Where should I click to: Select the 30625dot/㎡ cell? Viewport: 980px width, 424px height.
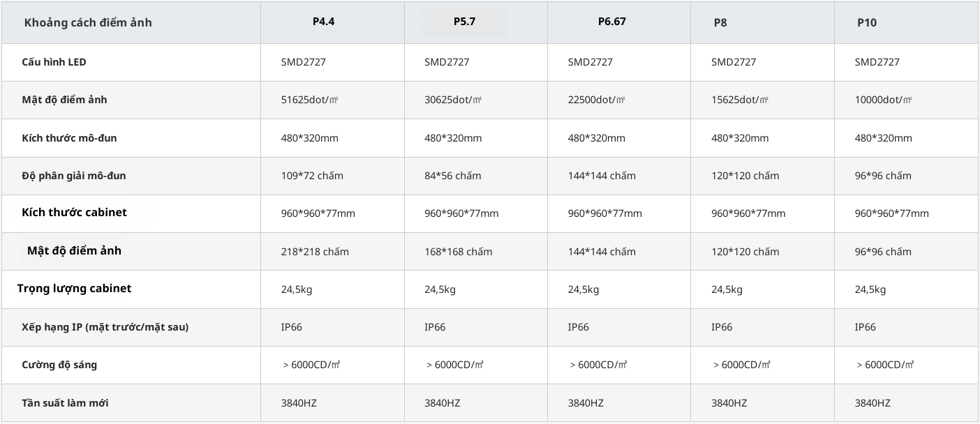tap(453, 100)
